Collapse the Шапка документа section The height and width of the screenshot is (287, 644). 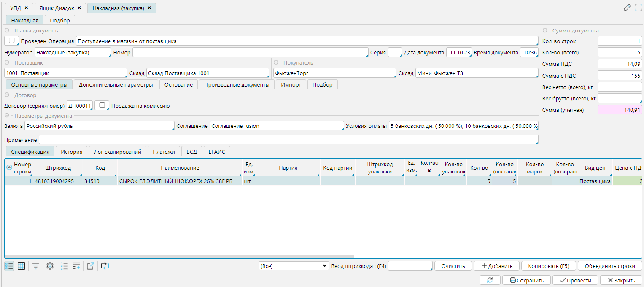pyautogui.click(x=7, y=30)
